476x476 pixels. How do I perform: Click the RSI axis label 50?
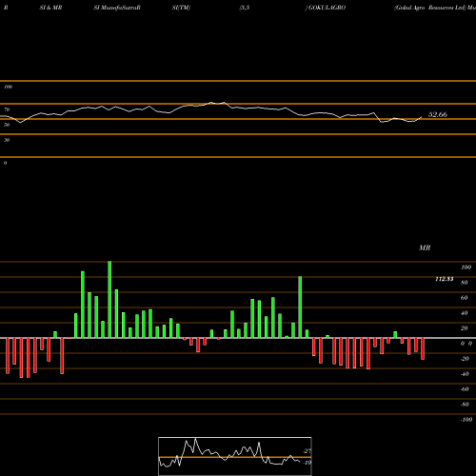point(7,125)
